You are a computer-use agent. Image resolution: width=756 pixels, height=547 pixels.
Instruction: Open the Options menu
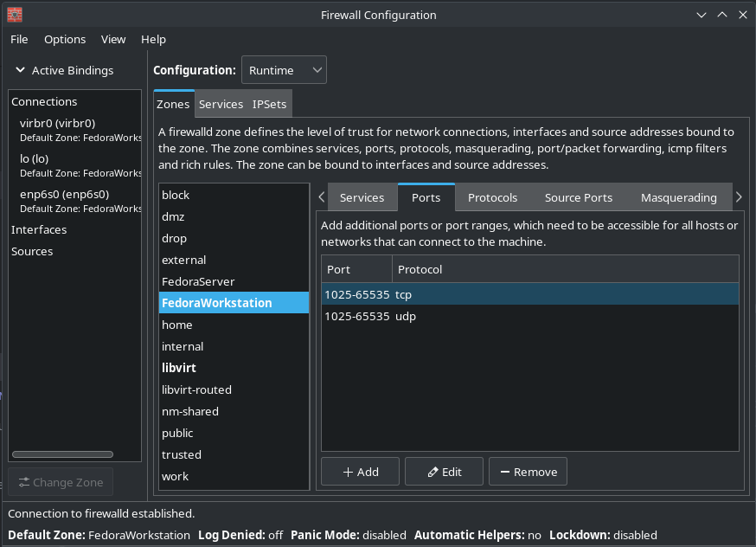(x=65, y=39)
